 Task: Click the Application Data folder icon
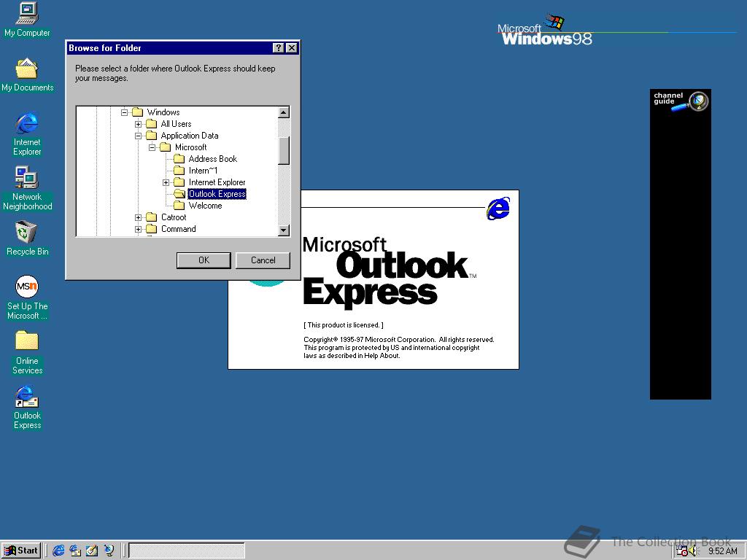click(x=152, y=136)
